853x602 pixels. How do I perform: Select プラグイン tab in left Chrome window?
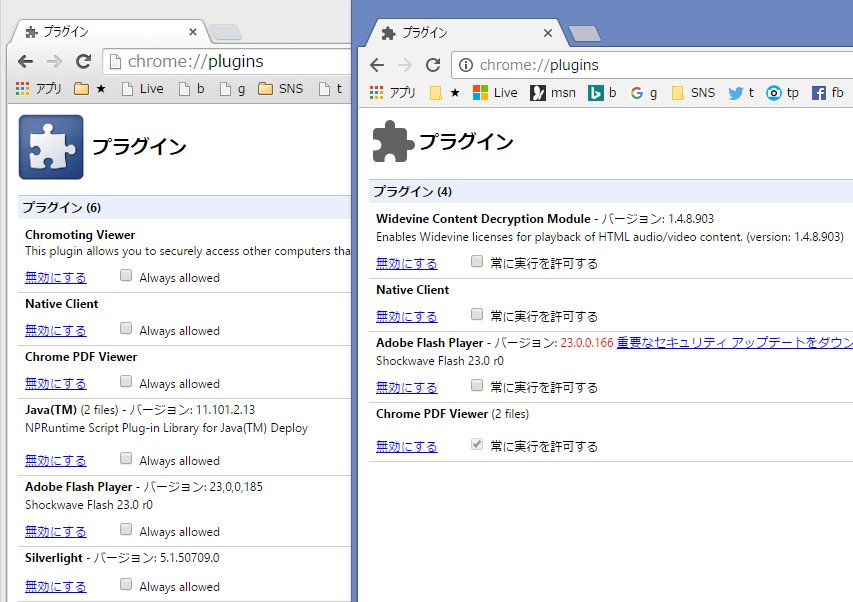[x=110, y=32]
